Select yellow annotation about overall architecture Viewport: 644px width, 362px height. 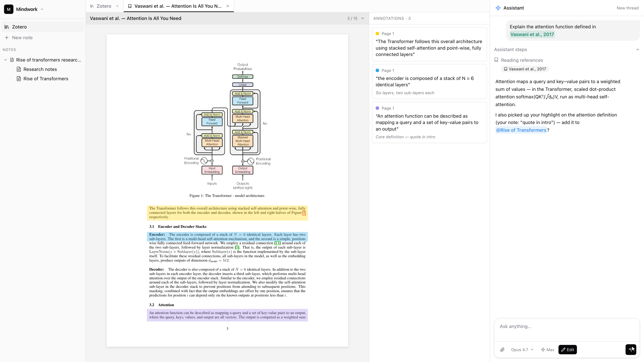click(429, 44)
